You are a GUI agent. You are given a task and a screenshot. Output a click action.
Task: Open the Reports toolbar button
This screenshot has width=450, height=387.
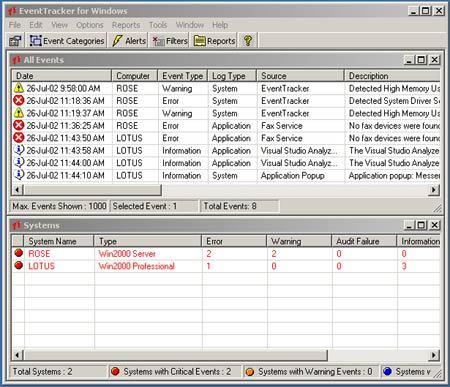coord(214,41)
